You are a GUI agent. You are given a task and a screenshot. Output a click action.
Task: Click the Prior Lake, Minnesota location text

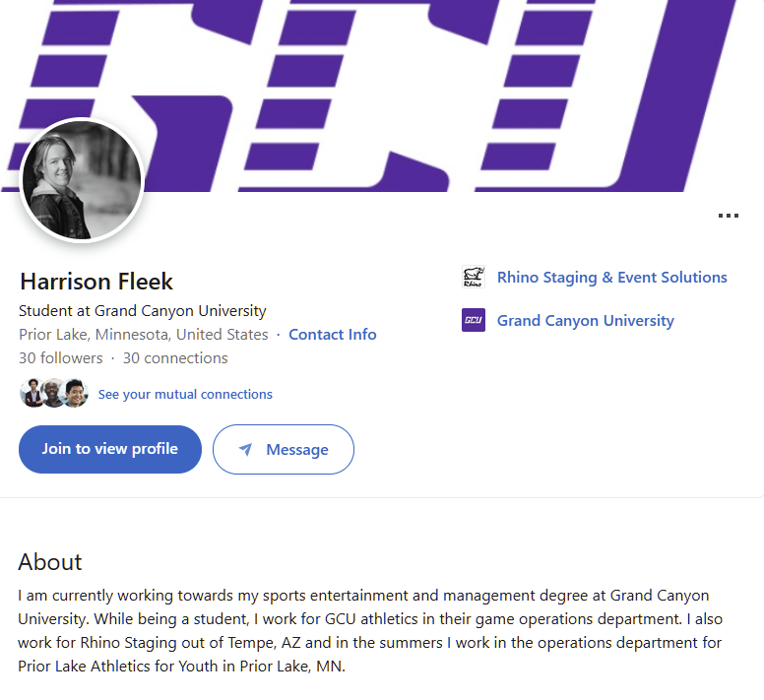click(144, 335)
